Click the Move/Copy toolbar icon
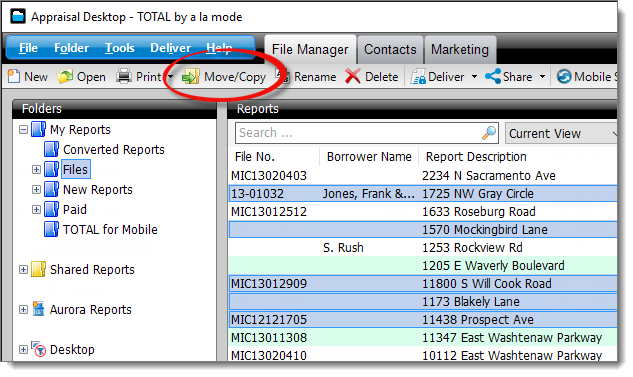Image resolution: width=633 pixels, height=377 pixels. tap(191, 76)
